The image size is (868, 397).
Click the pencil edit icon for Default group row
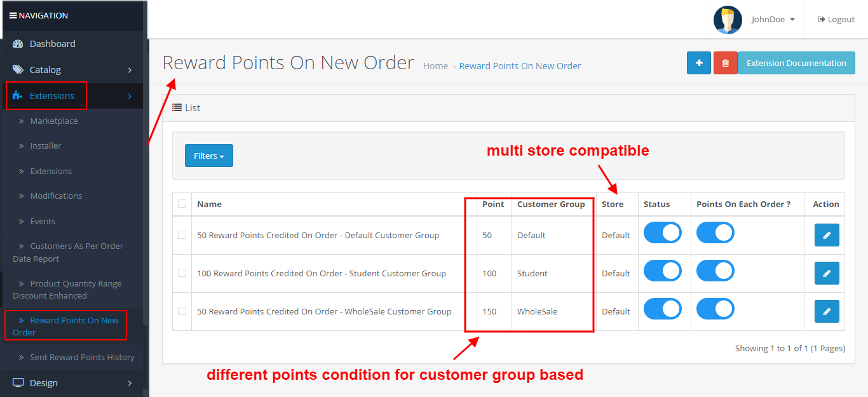pos(827,235)
